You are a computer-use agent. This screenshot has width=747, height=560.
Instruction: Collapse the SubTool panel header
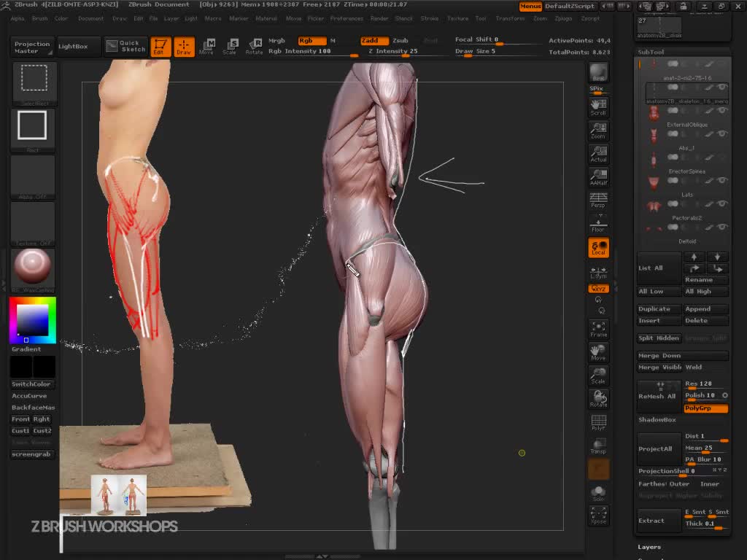click(651, 52)
